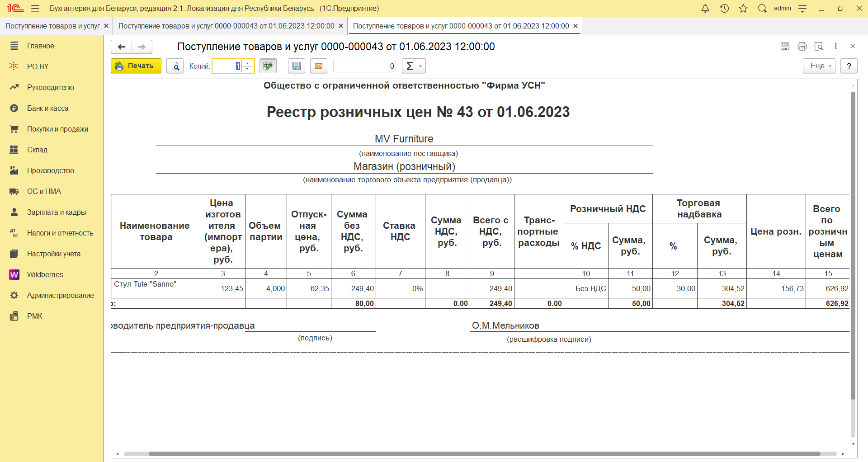Toggle the edit mode button
Image resolution: width=868 pixels, height=462 pixels.
(268, 66)
